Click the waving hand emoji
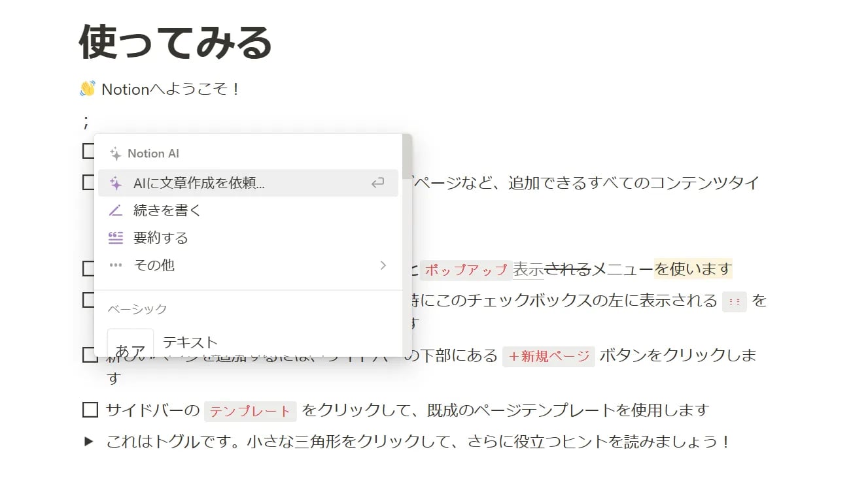Viewport: 868px width, 477px height. click(x=88, y=89)
